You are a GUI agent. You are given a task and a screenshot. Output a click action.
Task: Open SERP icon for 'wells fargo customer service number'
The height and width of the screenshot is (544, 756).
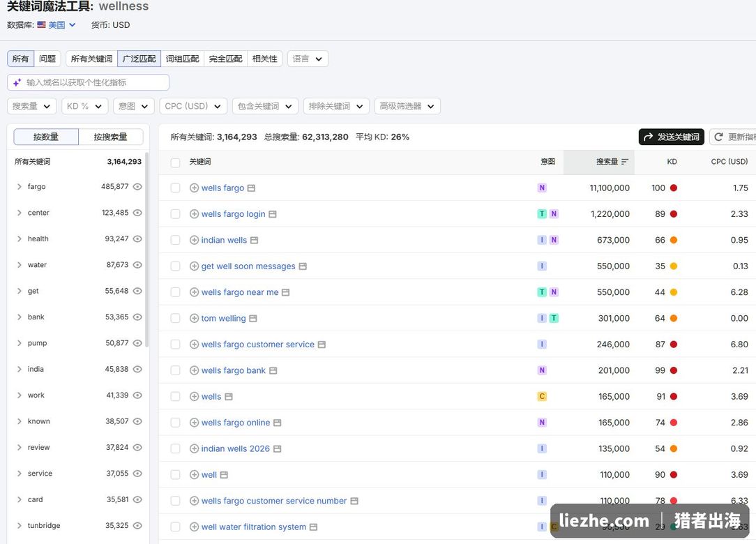354,501
